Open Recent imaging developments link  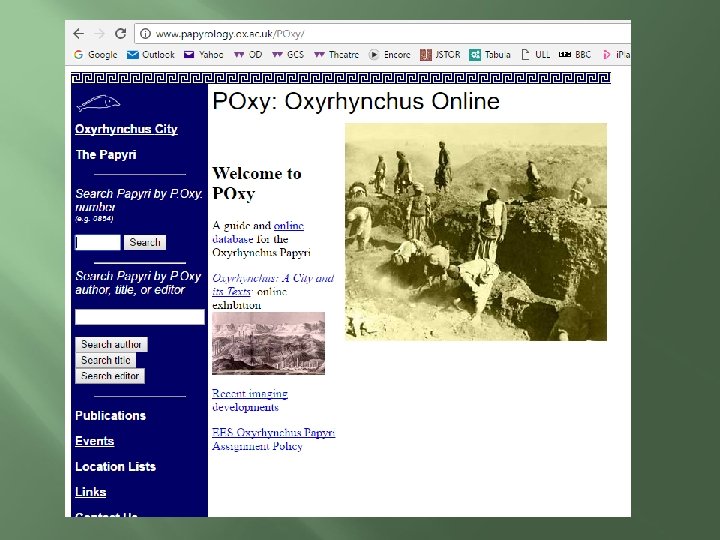coord(250,400)
